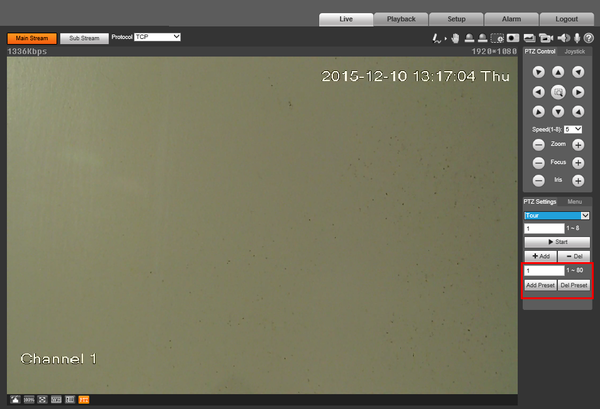The image size is (600, 409).
Task: Enable the dashed-rectangle digital zoom icon
Action: [497, 38]
